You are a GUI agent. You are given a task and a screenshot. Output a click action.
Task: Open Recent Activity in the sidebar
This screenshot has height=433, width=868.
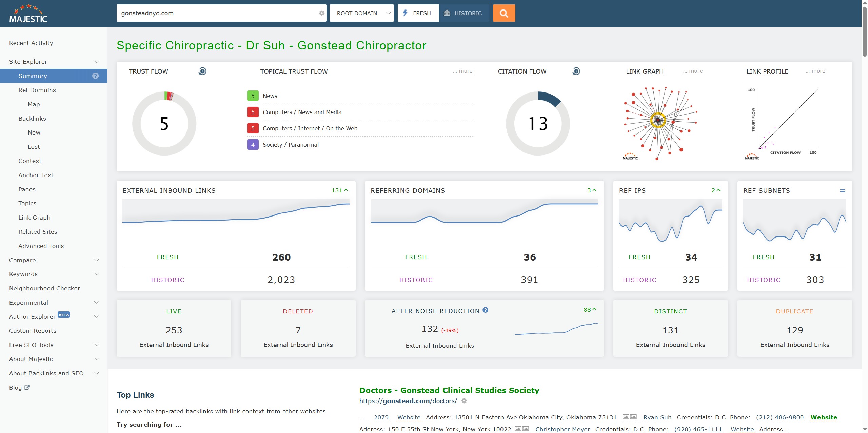click(x=31, y=43)
